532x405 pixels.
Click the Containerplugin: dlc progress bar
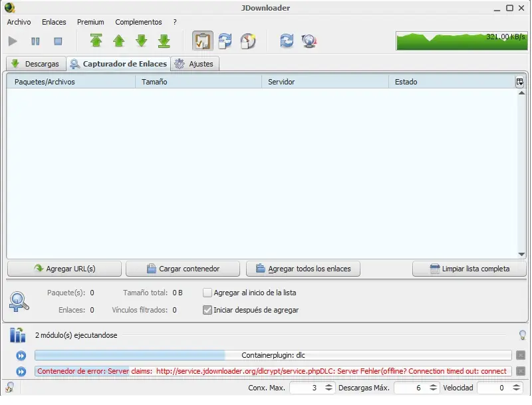[x=273, y=355]
